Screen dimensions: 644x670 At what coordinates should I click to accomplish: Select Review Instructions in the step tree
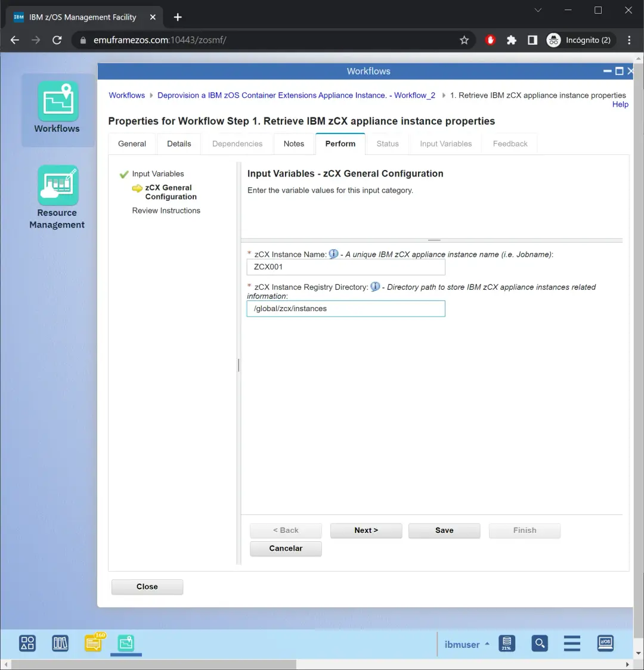coord(166,210)
